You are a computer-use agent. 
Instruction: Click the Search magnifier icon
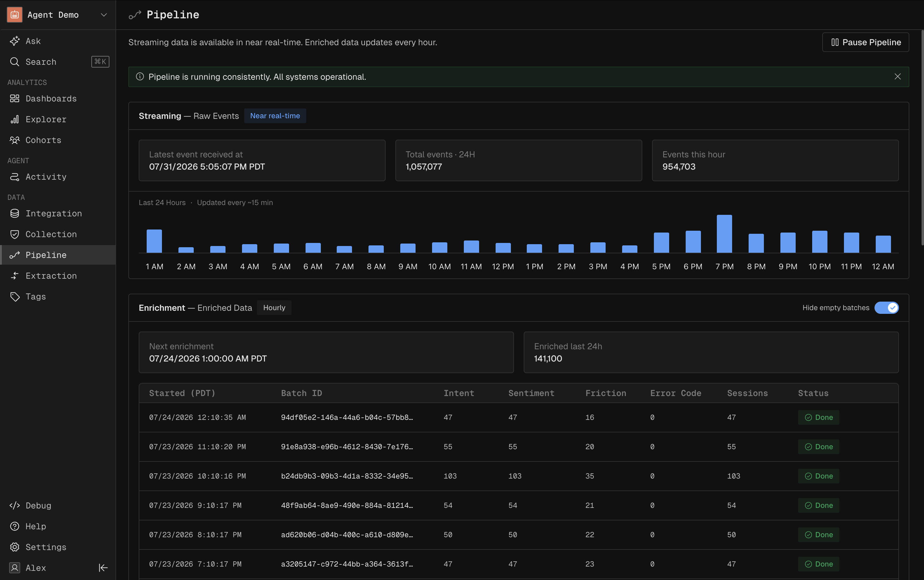[x=15, y=62]
